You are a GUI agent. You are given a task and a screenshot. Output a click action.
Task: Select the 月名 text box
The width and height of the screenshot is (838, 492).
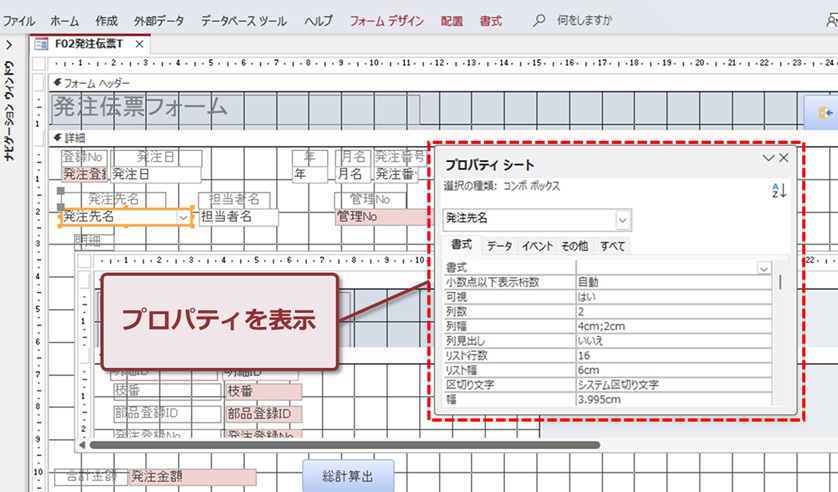pos(353,174)
